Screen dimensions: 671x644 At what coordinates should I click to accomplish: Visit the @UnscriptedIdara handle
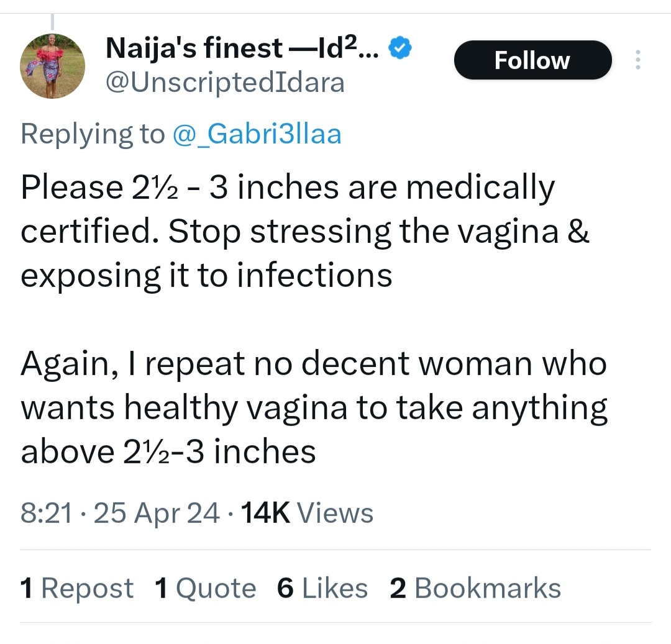tap(225, 82)
